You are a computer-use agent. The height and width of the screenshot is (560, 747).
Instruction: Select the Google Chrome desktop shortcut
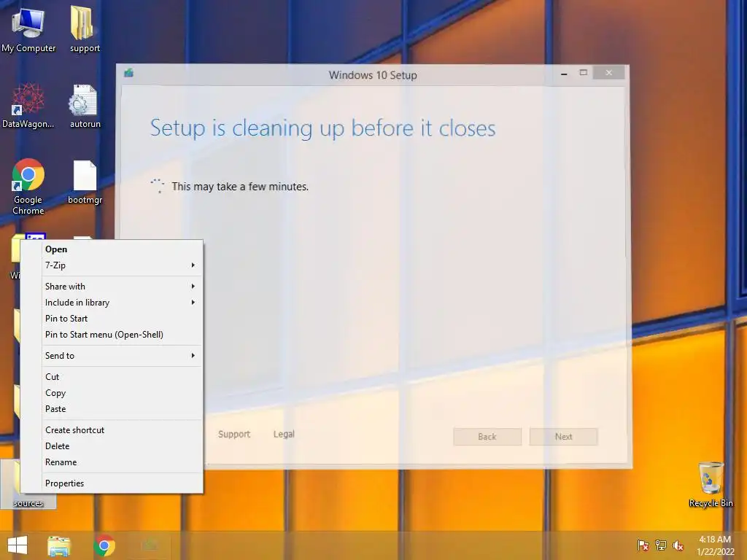pyautogui.click(x=28, y=187)
